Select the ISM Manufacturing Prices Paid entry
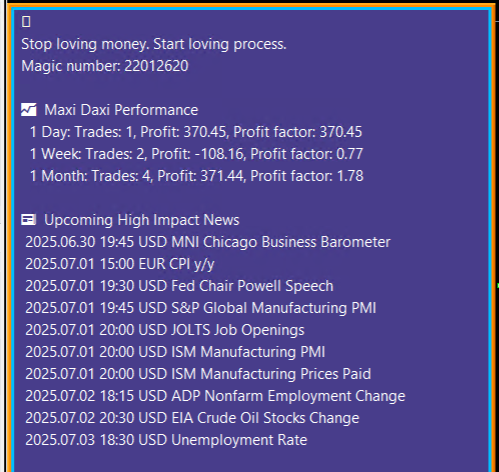Image resolution: width=499 pixels, height=472 pixels. 198,374
